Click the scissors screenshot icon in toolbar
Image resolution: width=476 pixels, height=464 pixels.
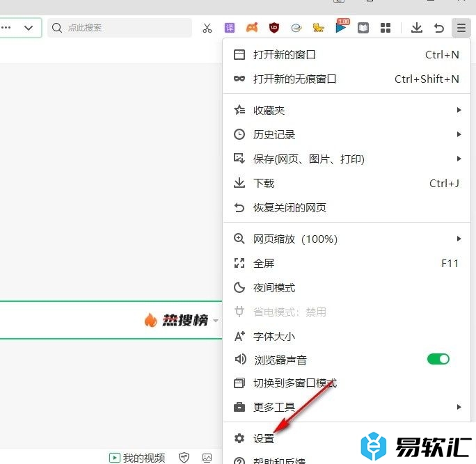point(207,28)
